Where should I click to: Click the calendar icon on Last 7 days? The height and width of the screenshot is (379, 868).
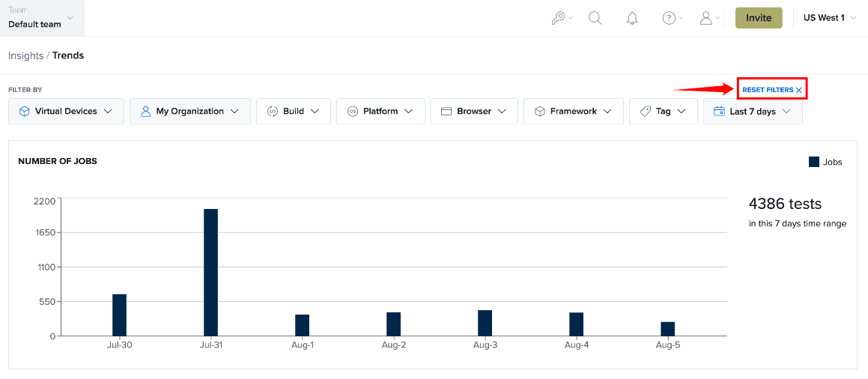click(x=719, y=111)
